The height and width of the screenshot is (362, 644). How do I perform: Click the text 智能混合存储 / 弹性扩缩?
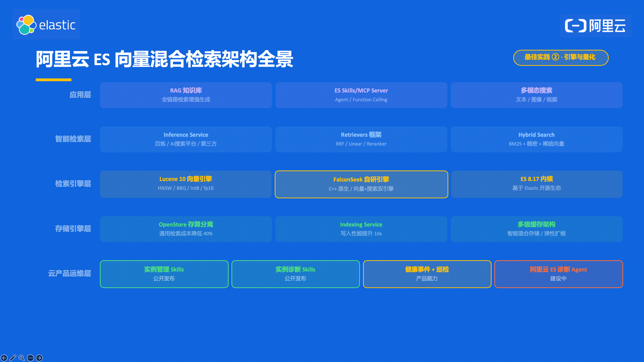pyautogui.click(x=537, y=234)
